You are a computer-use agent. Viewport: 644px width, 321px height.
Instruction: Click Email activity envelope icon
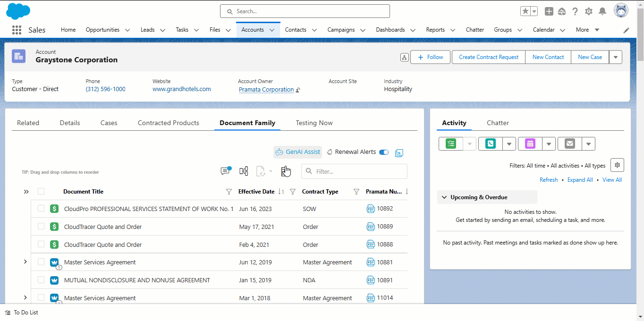570,144
